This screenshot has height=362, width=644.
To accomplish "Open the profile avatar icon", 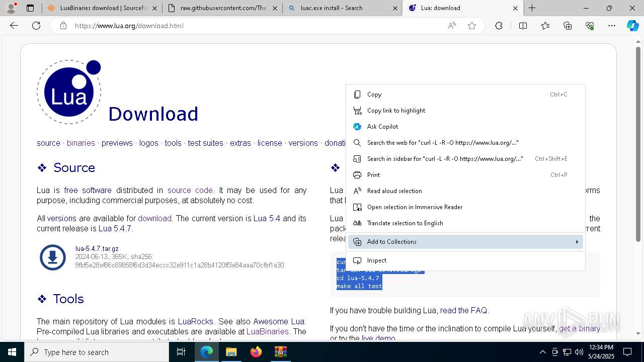I will click(11, 8).
